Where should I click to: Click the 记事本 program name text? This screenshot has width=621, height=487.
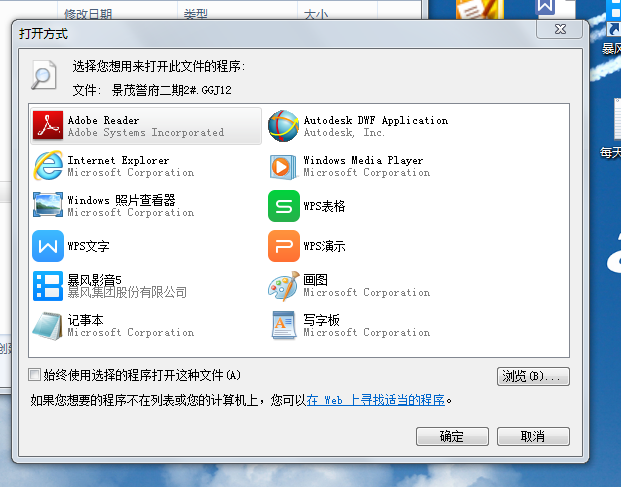[x=85, y=320]
